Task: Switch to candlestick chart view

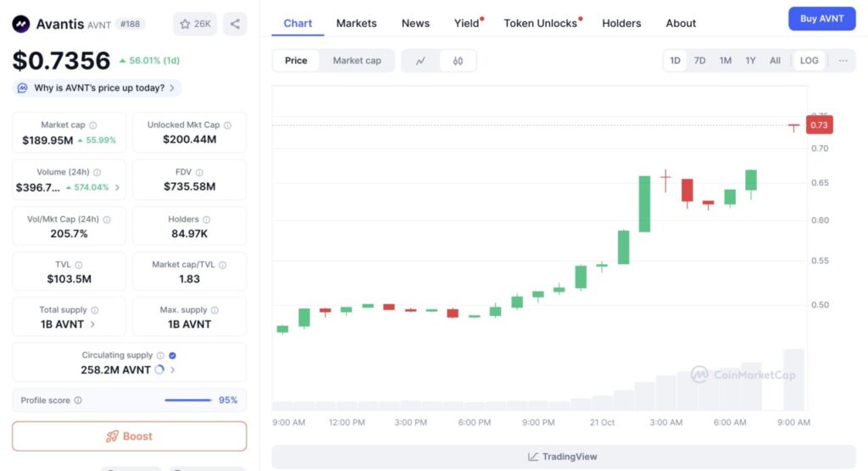Action: [x=458, y=61]
